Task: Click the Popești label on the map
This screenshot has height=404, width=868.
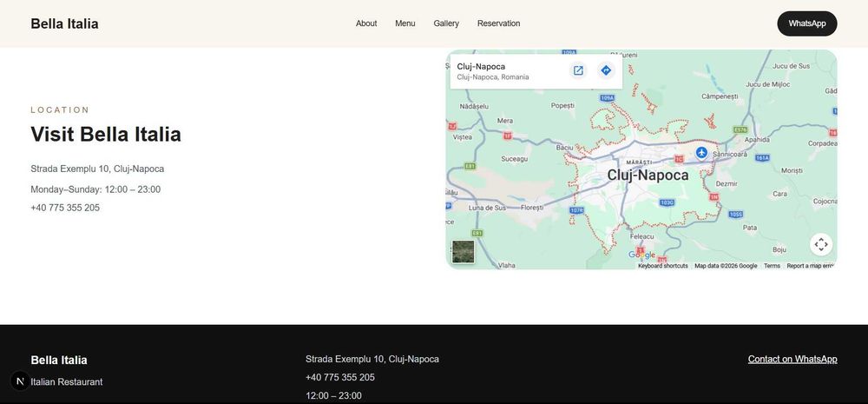Action: click(563, 105)
